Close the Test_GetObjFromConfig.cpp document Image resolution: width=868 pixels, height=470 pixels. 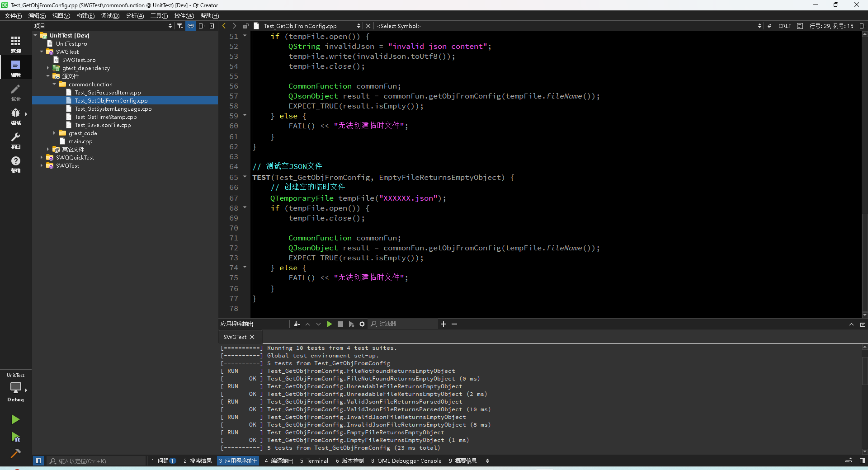[x=368, y=26]
